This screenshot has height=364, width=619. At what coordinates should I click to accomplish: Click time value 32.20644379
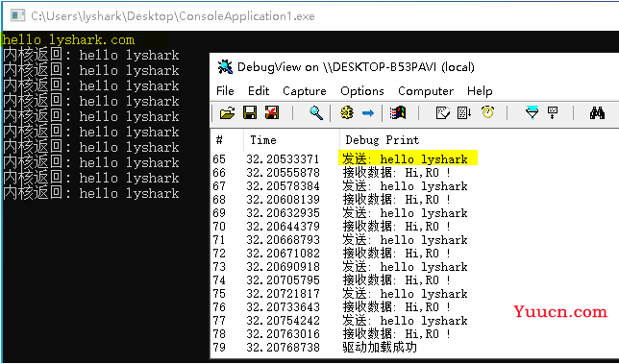pos(283,227)
